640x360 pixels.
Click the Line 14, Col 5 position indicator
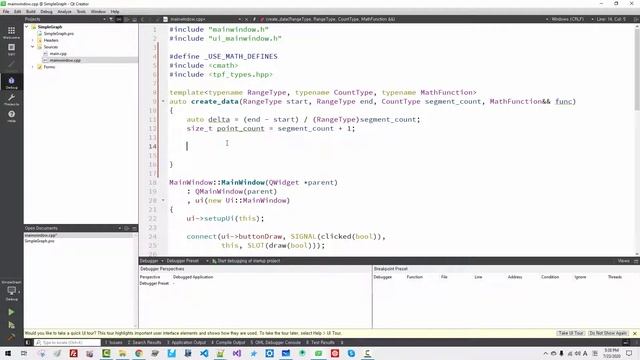tap(611, 19)
